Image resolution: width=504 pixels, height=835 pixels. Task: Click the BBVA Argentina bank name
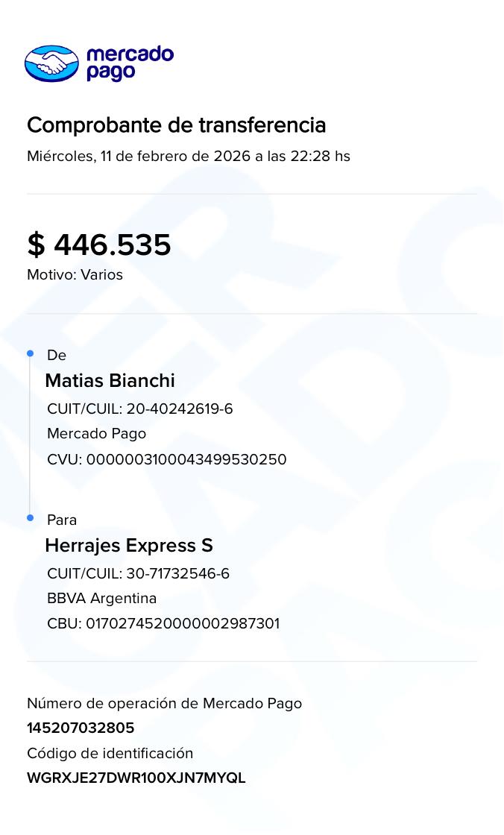coord(101,599)
